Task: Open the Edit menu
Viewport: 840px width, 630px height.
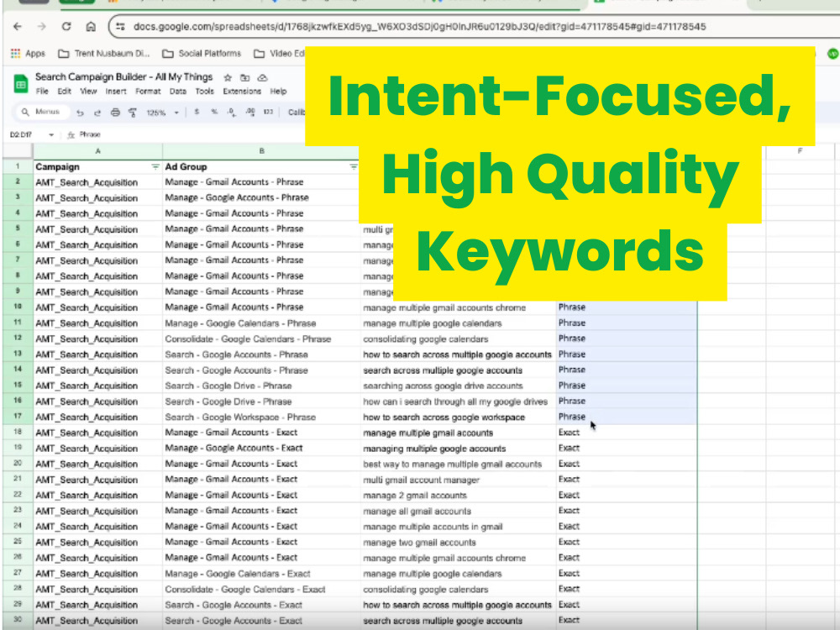Action: [65, 92]
